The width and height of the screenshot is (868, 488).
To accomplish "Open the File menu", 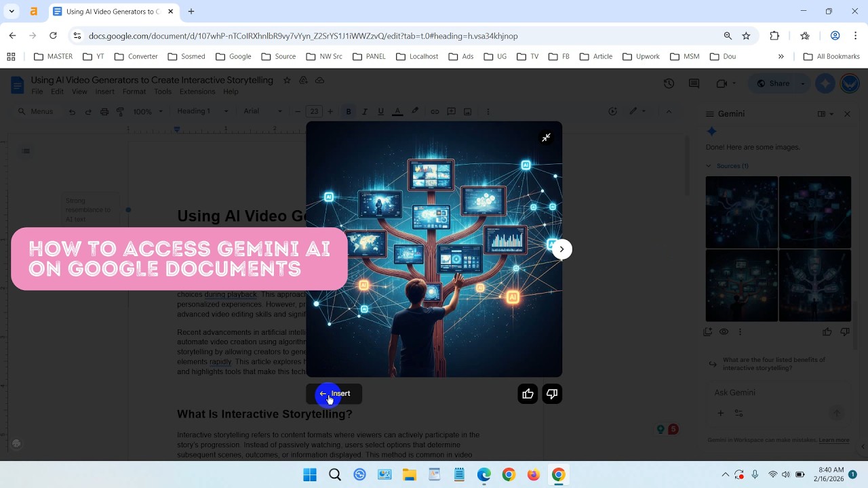I will [x=37, y=91].
